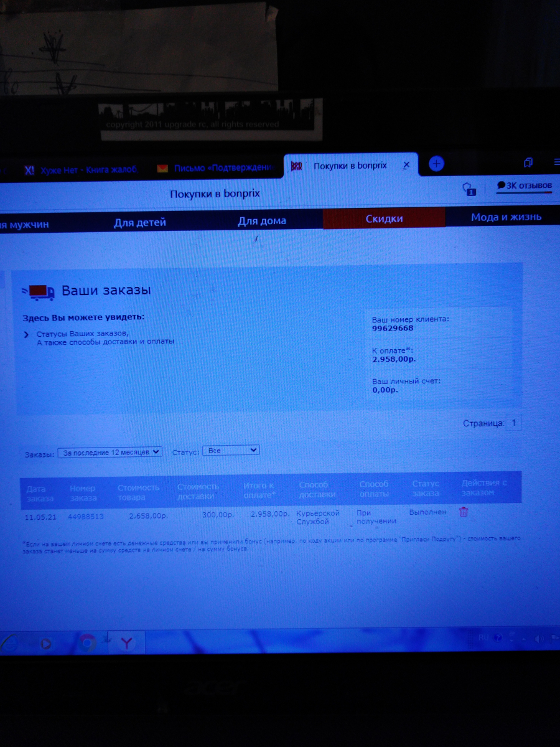The width and height of the screenshot is (560, 747).
Task: Click the Стоимость товара column header
Action: click(x=139, y=492)
